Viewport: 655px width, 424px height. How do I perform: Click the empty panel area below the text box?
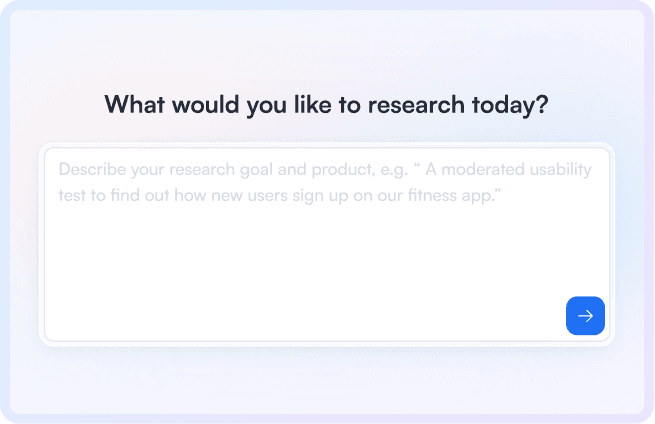pyautogui.click(x=327, y=382)
